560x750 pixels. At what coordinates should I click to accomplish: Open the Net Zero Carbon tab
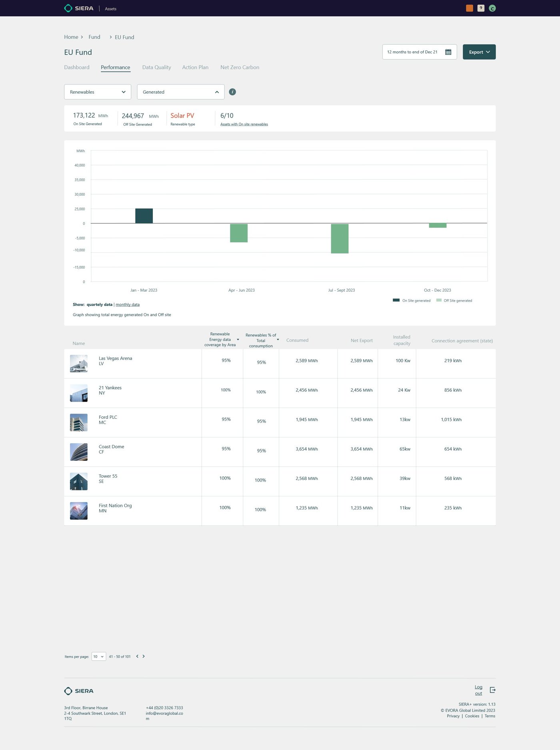click(240, 67)
